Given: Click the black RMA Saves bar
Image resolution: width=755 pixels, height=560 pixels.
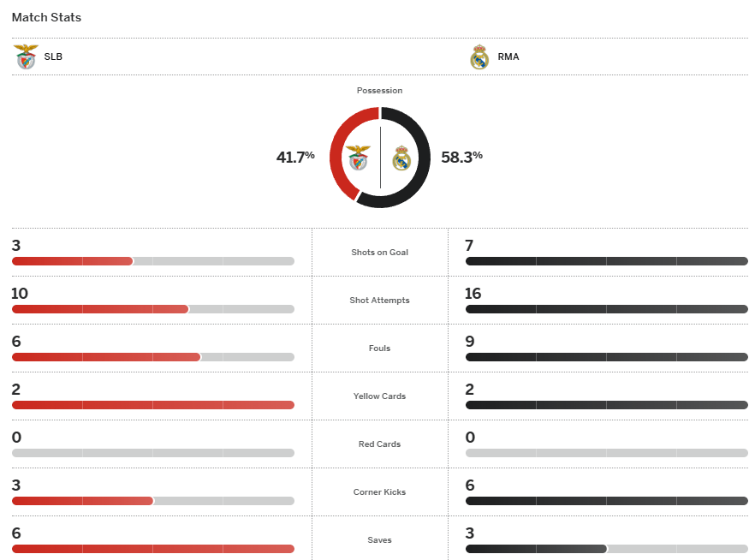Looking at the screenshot, I should [x=536, y=549].
